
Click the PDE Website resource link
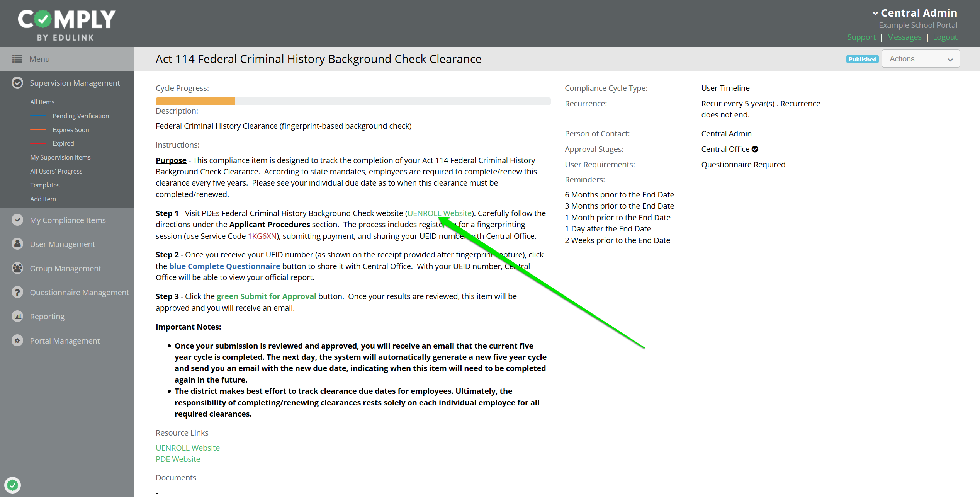pyautogui.click(x=178, y=459)
